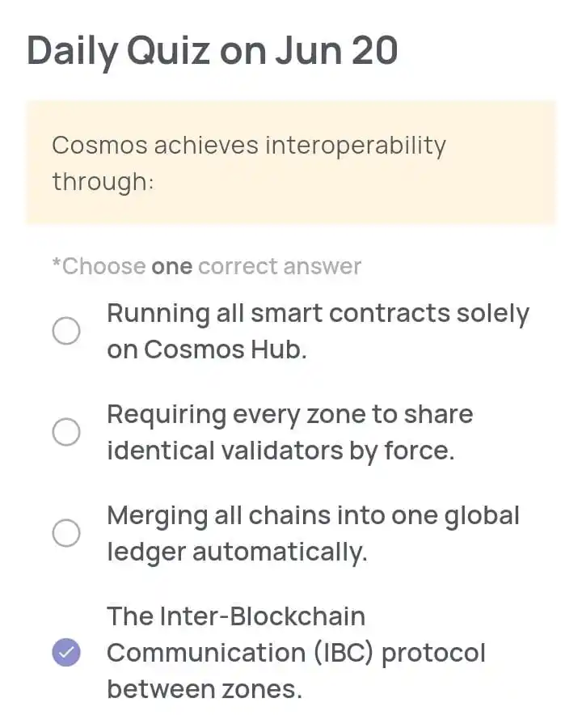Viewport: 582px width, 728px height.
Task: Click the 'Daily Quiz on Jun 20' heading
Action: coord(212,50)
